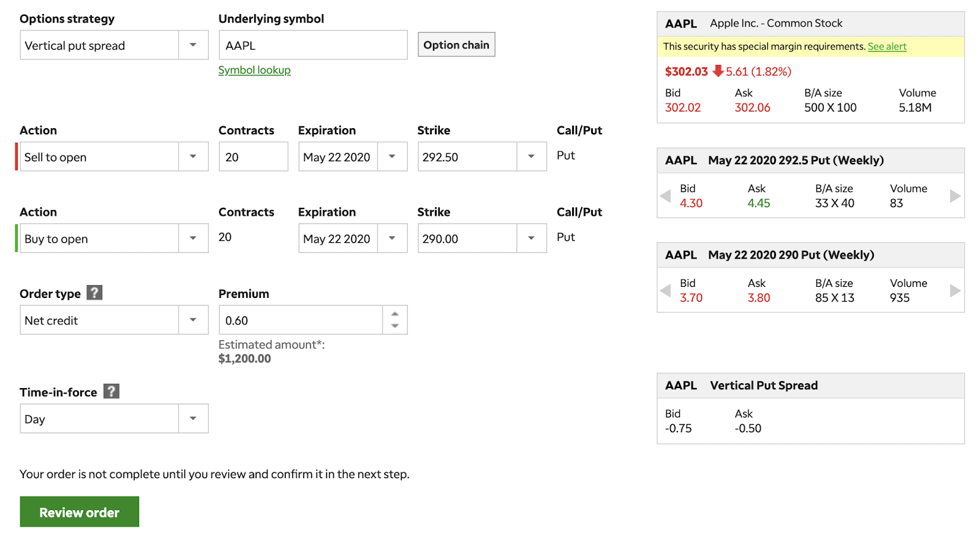980x545 pixels.
Task: Click the 292.5 Put B/A size 33 X 40
Action: tap(835, 204)
